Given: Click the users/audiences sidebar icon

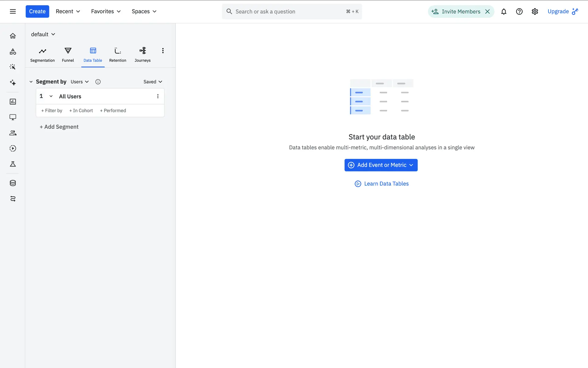Looking at the screenshot, I should pyautogui.click(x=13, y=133).
